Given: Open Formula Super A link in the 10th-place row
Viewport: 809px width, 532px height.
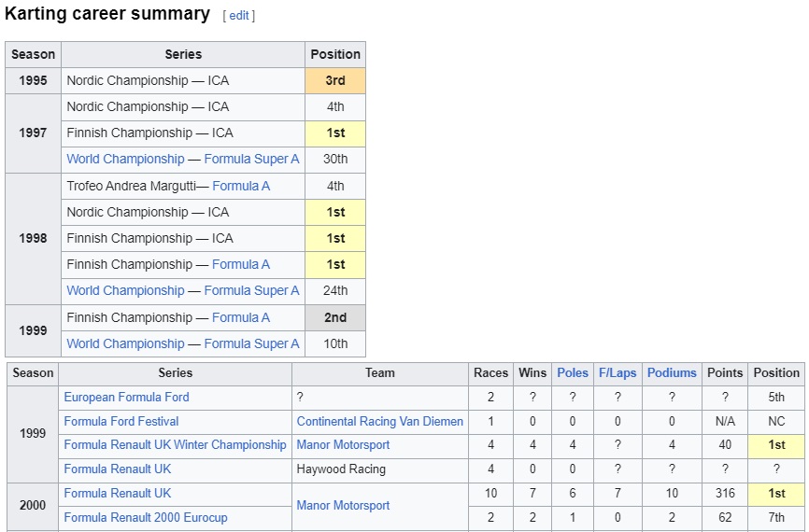Looking at the screenshot, I should (251, 343).
